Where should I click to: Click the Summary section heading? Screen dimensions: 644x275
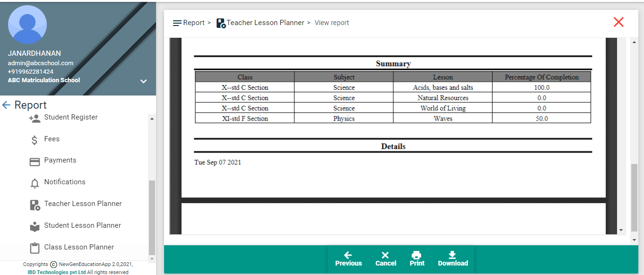point(393,63)
